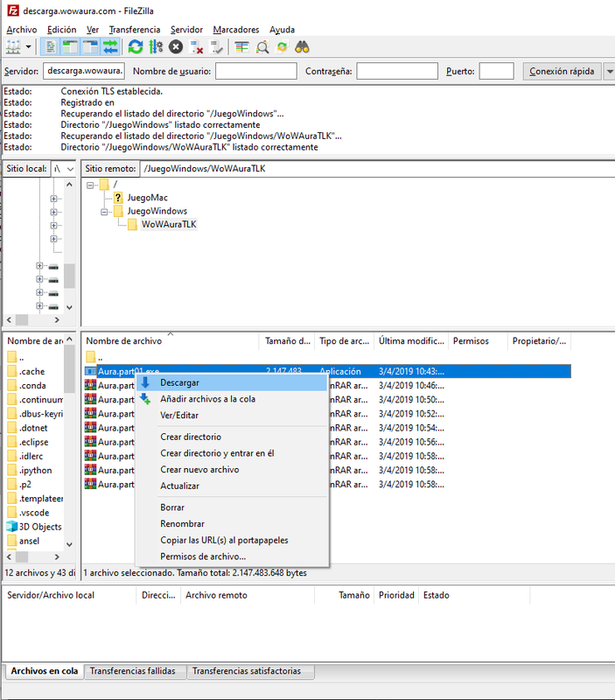Click the .cache folder icon in local list
Image resolution: width=615 pixels, height=700 pixels.
click(12, 371)
